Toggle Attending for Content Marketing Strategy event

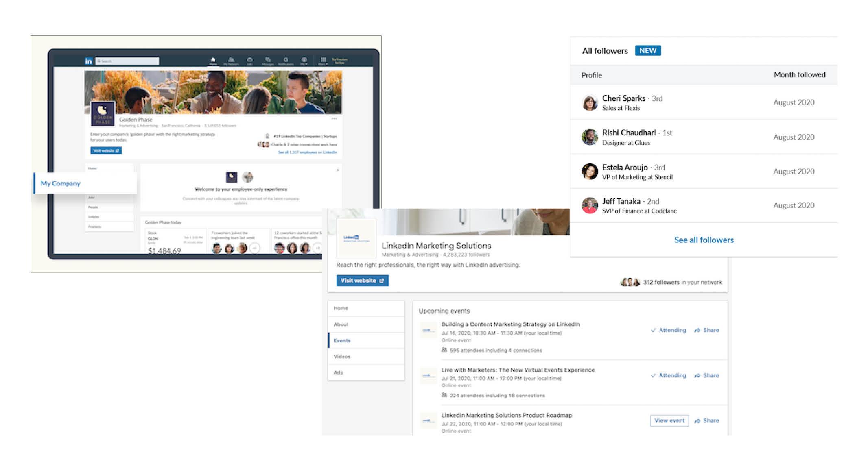pyautogui.click(x=668, y=330)
